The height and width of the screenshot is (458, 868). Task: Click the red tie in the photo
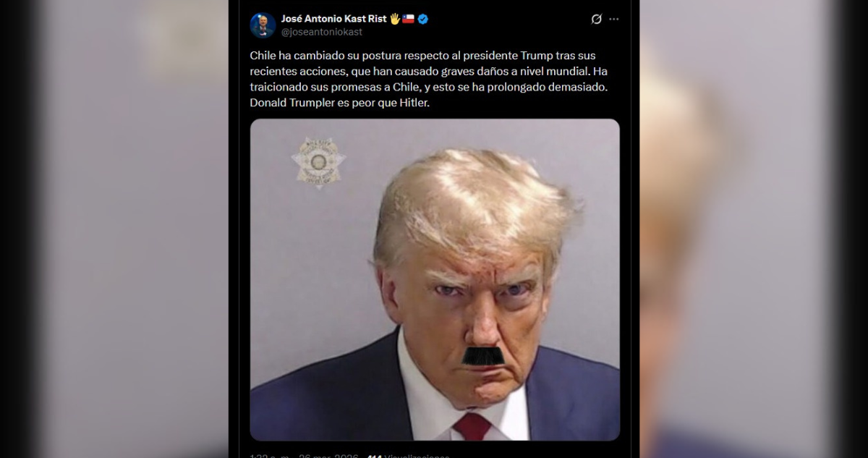coord(472,427)
